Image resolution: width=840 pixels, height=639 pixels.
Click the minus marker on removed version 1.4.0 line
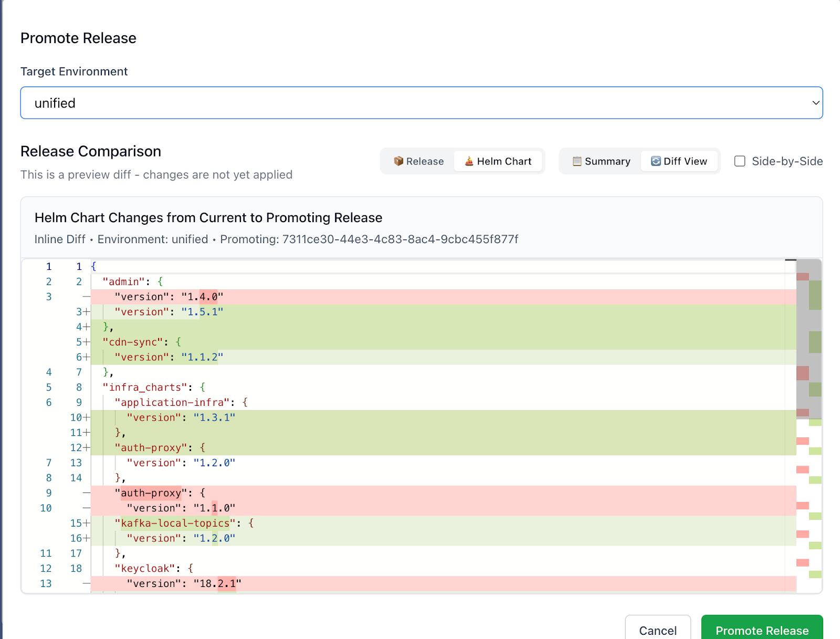coord(86,297)
